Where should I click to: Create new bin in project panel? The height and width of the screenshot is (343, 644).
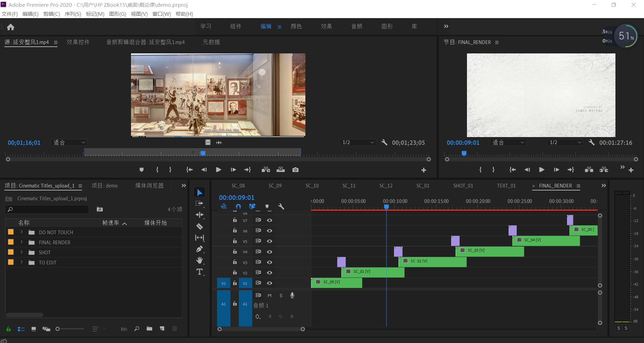point(149,329)
